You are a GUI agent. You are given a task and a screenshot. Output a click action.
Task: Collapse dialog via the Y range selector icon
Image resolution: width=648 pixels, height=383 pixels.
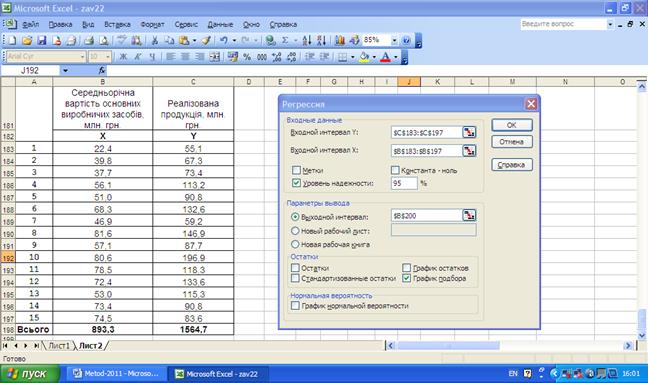point(469,132)
